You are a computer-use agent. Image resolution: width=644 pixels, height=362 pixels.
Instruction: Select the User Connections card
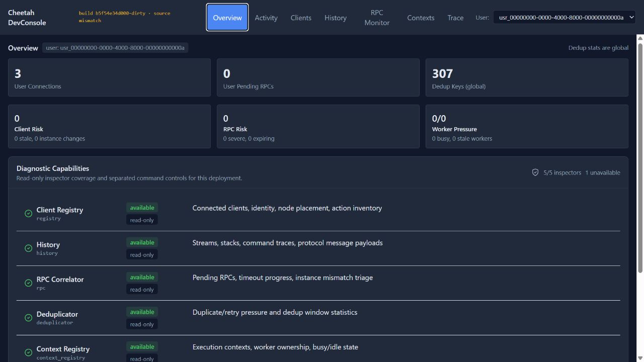point(109,77)
